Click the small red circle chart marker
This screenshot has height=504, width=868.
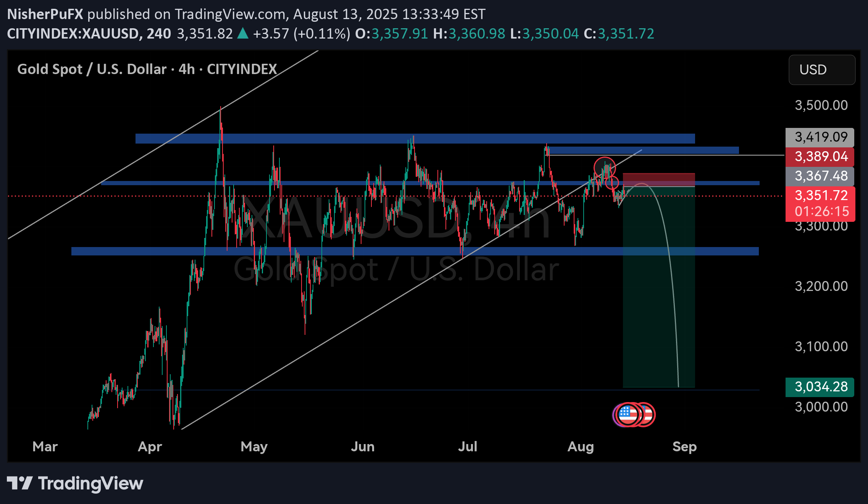tap(612, 183)
